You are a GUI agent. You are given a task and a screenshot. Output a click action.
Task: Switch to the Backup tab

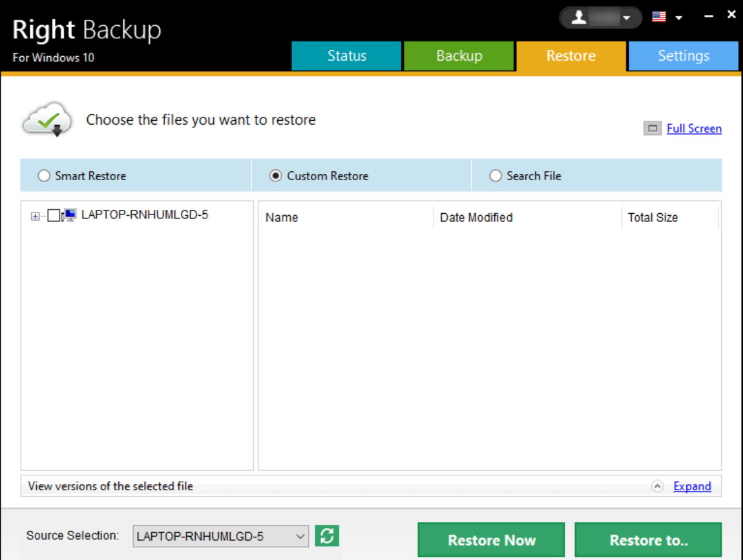coord(459,56)
